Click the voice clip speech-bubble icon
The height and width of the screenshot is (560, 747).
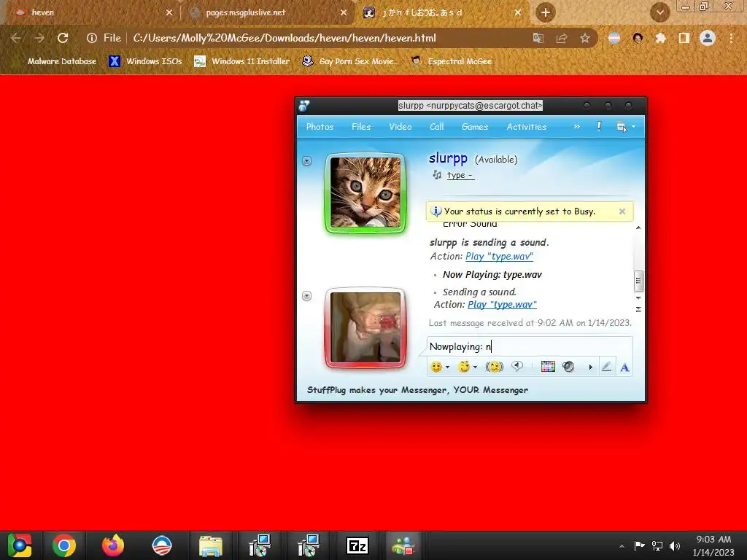tap(517, 366)
